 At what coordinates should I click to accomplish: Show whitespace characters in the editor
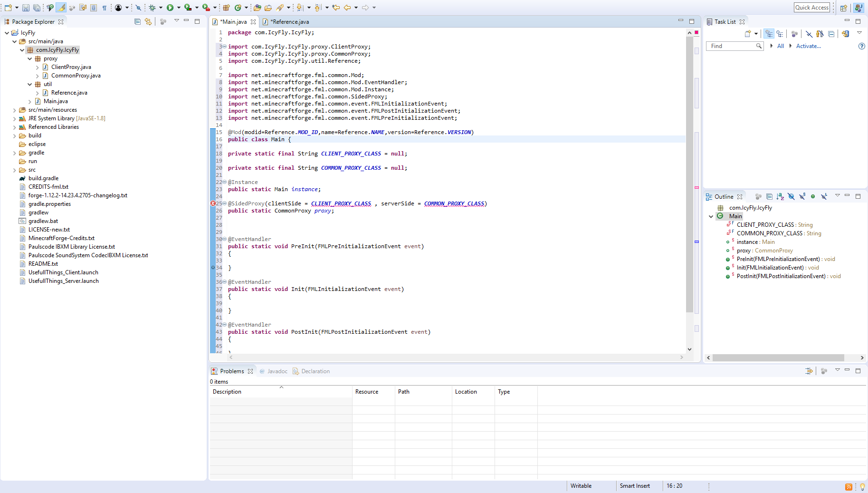click(x=105, y=8)
